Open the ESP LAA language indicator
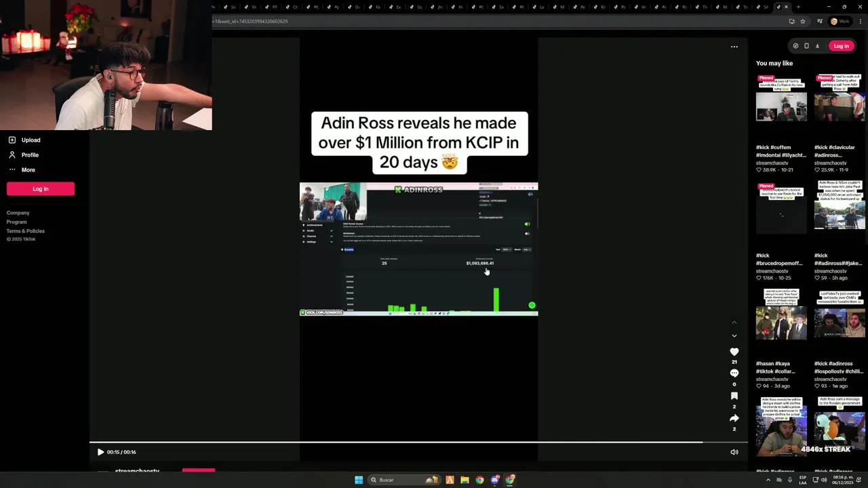The image size is (868, 488). tap(803, 480)
